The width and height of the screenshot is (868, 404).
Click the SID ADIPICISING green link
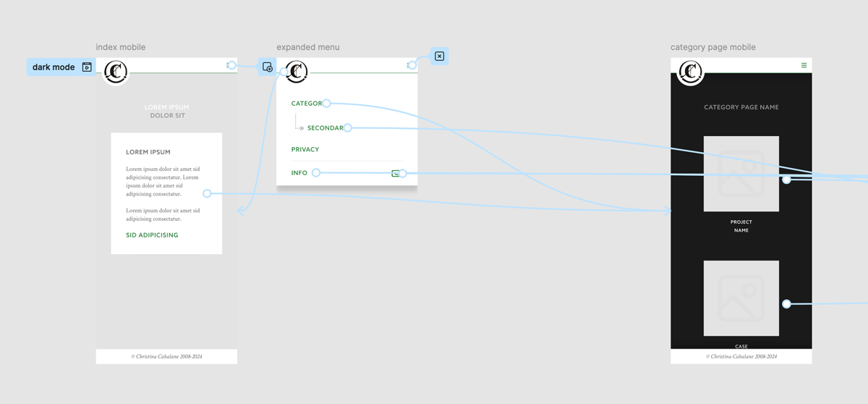click(152, 235)
